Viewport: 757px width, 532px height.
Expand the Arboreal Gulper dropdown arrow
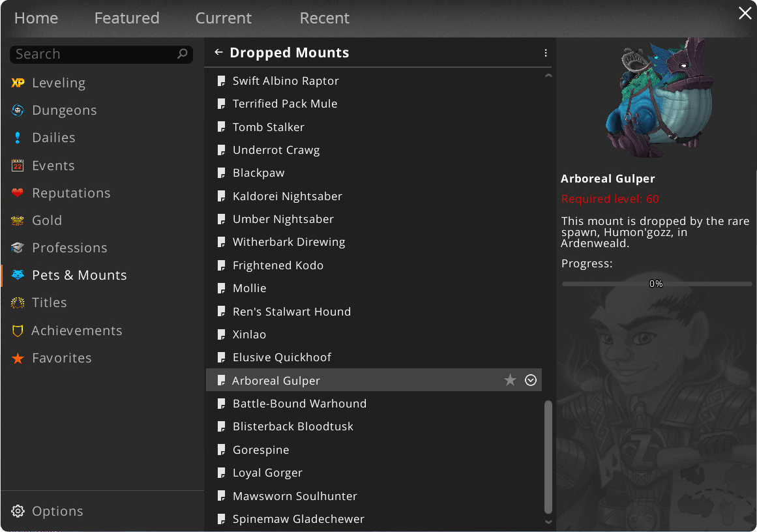[531, 380]
